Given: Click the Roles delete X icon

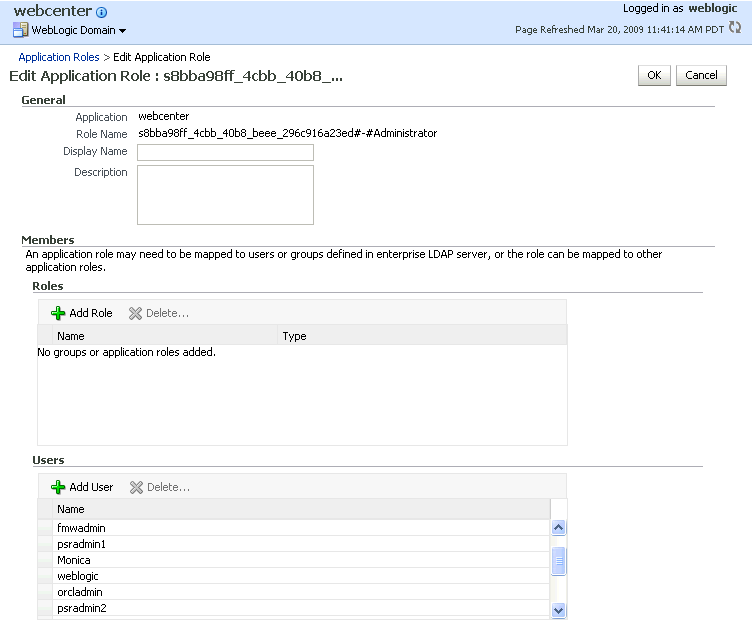Looking at the screenshot, I should [135, 313].
